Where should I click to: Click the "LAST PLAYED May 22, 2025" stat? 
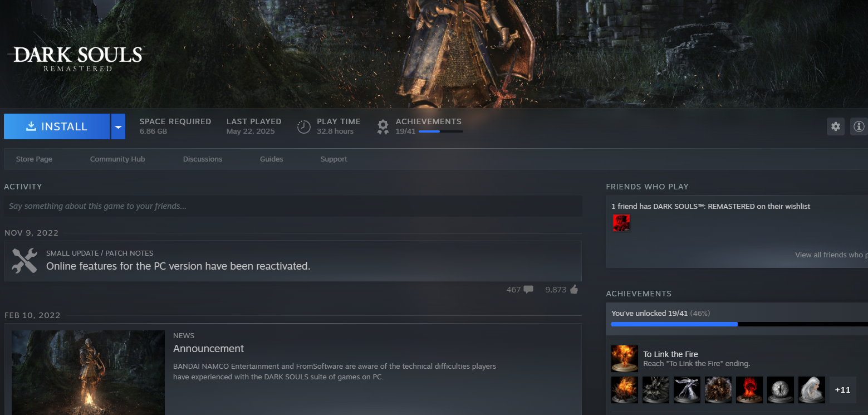(x=254, y=126)
